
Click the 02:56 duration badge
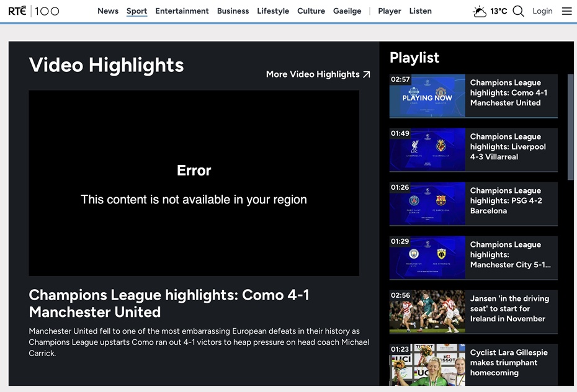point(400,295)
